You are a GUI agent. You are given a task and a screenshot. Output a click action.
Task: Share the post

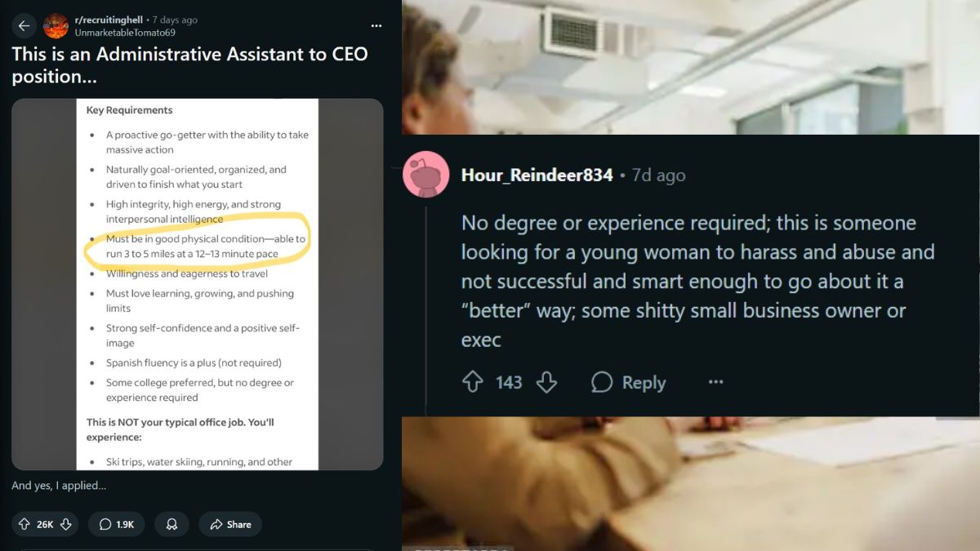230,524
